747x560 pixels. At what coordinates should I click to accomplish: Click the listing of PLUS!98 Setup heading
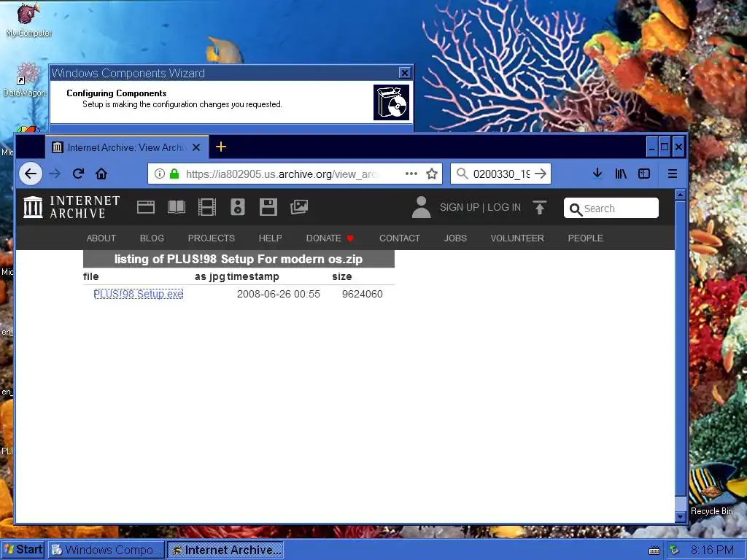point(239,259)
